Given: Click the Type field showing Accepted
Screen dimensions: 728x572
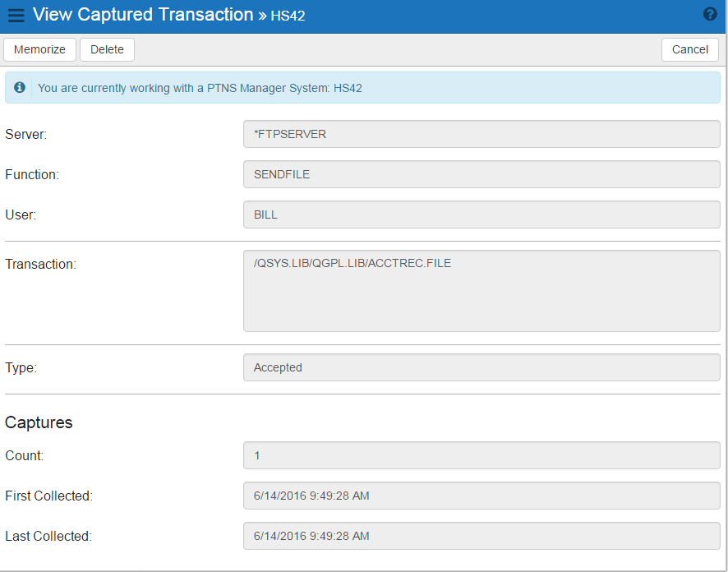Looking at the screenshot, I should pyautogui.click(x=481, y=367).
